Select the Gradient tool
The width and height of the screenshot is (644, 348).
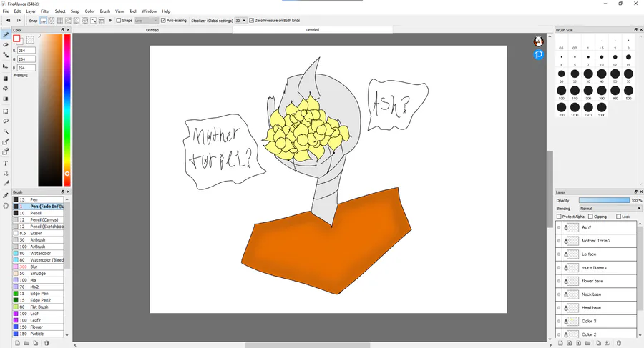point(6,99)
